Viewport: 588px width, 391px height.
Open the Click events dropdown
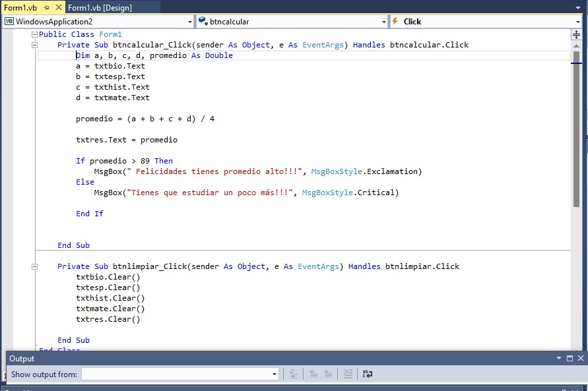[577, 21]
